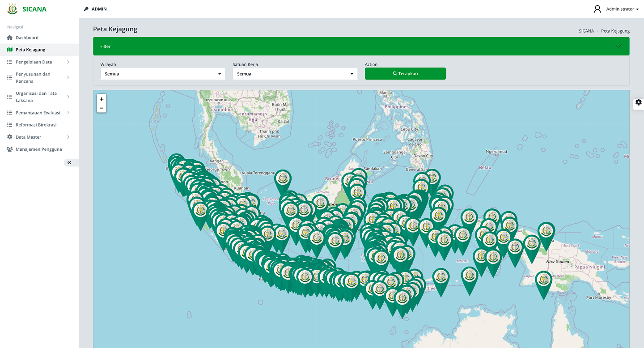Click the Terapkan button
The height and width of the screenshot is (348, 644).
click(405, 73)
